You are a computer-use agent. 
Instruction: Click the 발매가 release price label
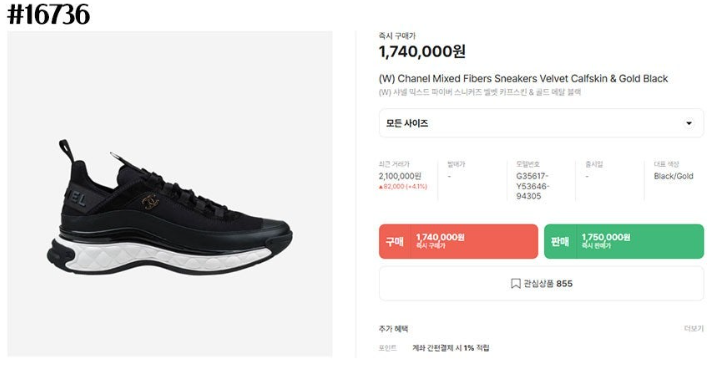pyautogui.click(x=456, y=164)
